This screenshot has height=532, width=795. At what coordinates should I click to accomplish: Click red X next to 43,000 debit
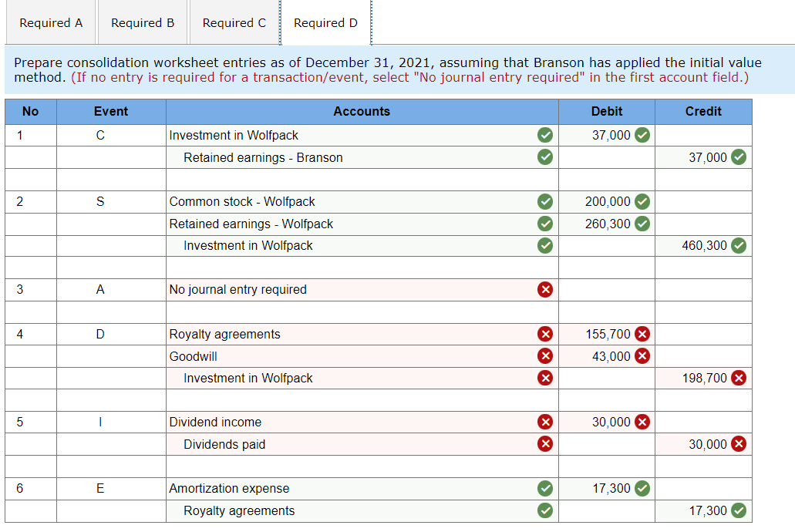pos(642,356)
